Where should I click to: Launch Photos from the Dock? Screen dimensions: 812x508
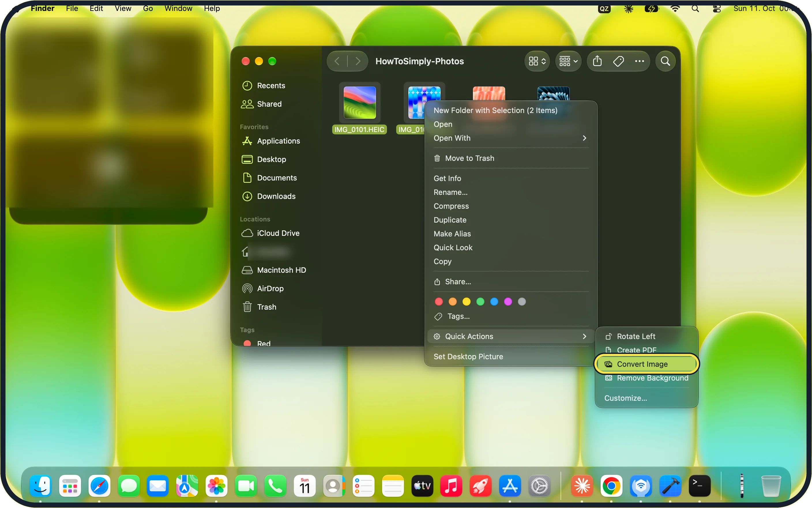point(216,486)
